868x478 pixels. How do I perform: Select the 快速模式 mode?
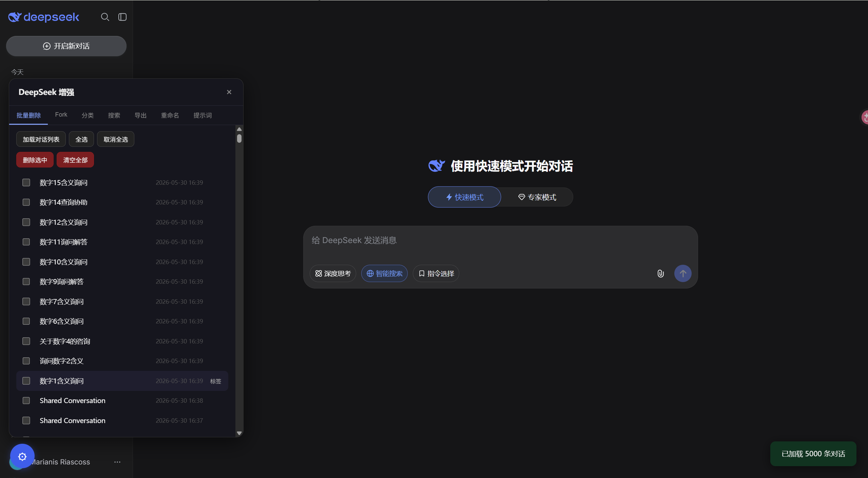(464, 197)
